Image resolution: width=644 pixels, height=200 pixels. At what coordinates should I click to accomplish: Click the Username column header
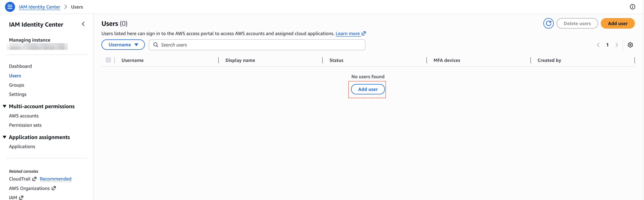pos(133,60)
